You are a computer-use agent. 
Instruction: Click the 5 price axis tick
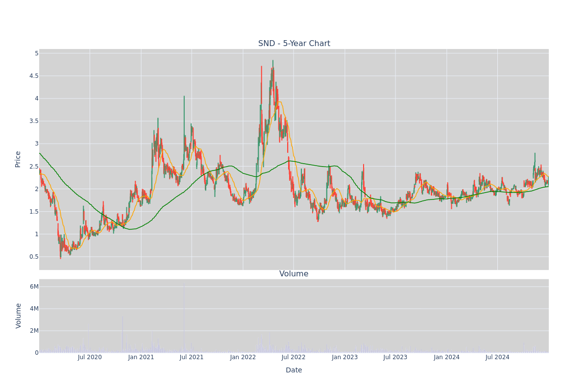click(x=36, y=53)
